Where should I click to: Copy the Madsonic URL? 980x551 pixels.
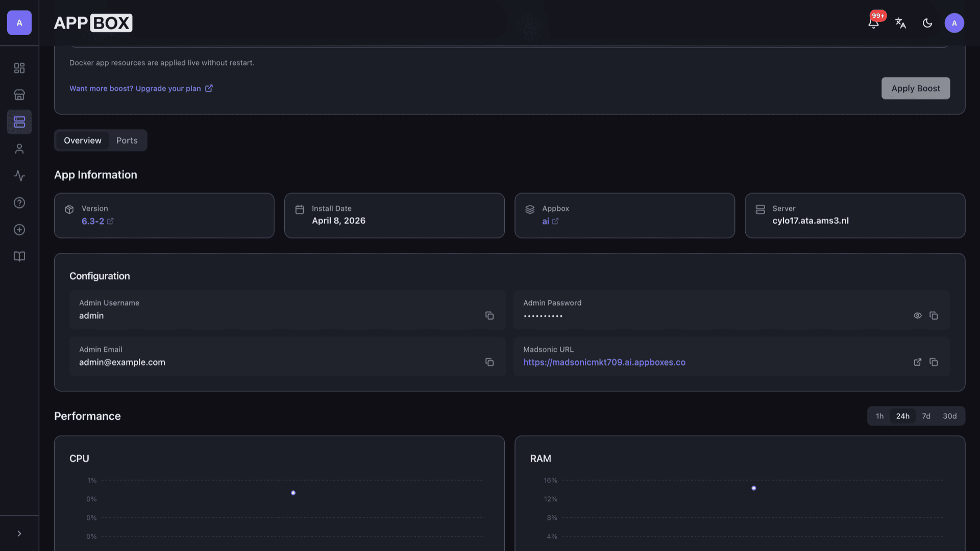point(934,362)
